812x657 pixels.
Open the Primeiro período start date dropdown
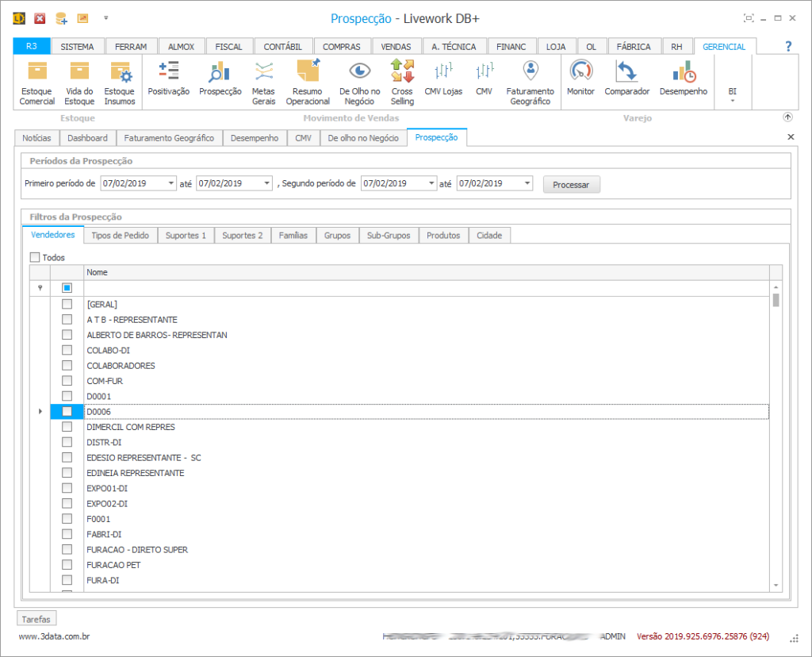pyautogui.click(x=171, y=184)
